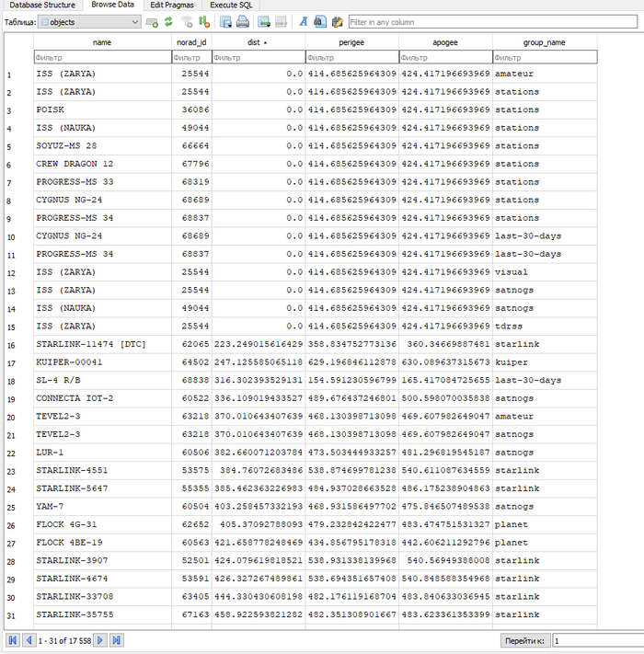Select the SL-4 R/B name cell
The image size is (644, 654).
click(103, 381)
